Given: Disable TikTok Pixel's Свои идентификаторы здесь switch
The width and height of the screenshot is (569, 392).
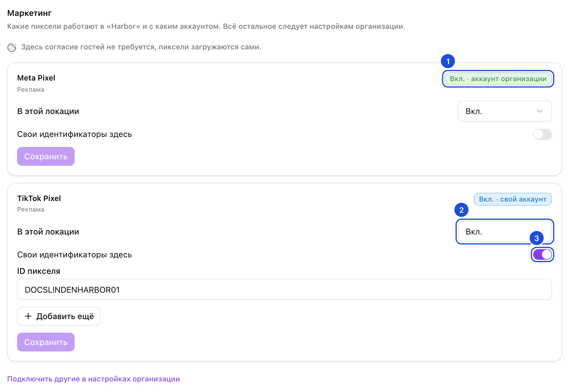Looking at the screenshot, I should 543,255.
